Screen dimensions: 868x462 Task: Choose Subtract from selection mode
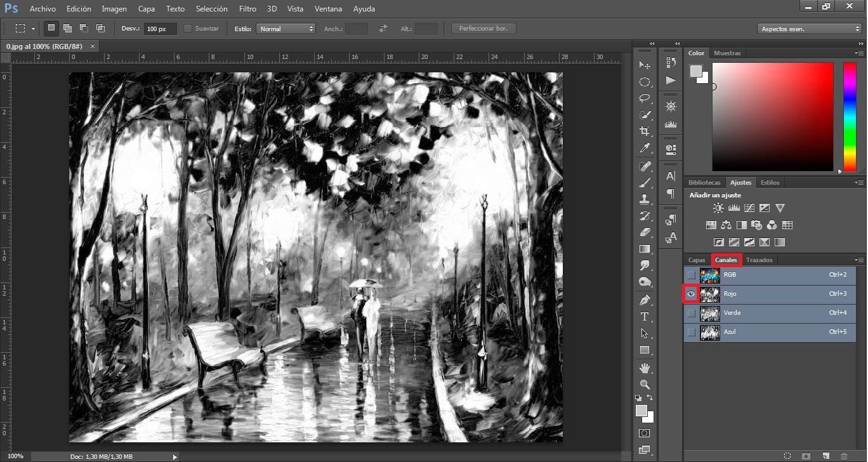(84, 29)
